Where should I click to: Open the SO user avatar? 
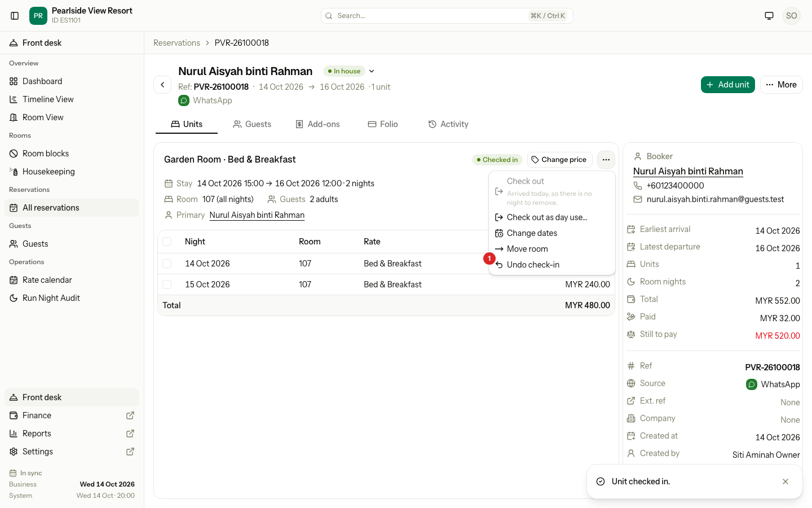792,16
